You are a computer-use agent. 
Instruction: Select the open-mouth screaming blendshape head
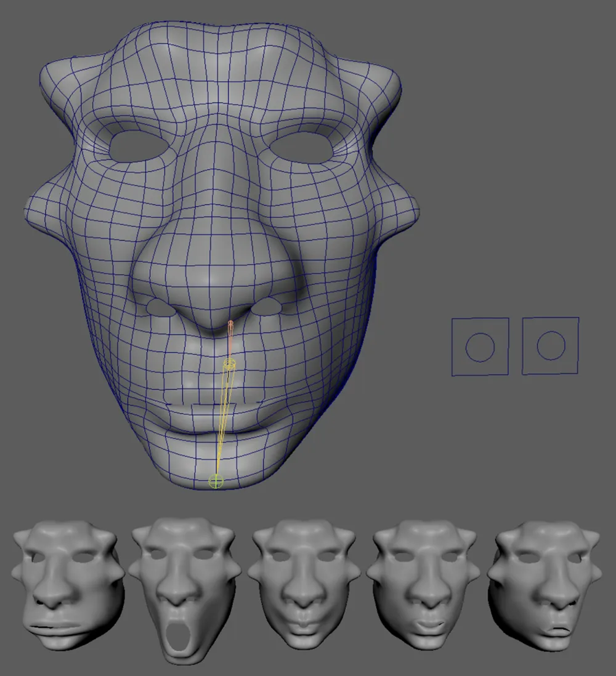[x=184, y=590]
